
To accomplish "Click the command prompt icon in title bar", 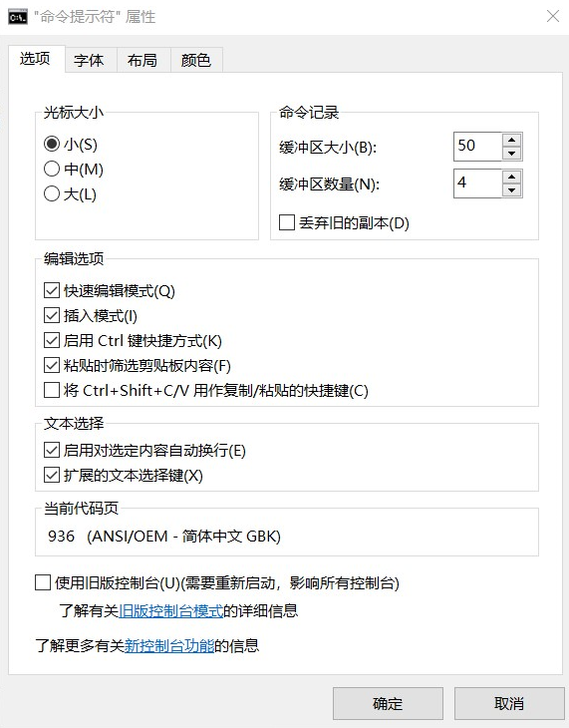I will tap(18, 17).
